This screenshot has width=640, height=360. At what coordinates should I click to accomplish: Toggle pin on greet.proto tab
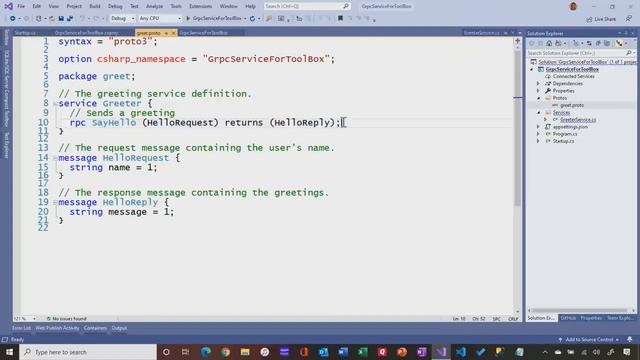(166, 33)
